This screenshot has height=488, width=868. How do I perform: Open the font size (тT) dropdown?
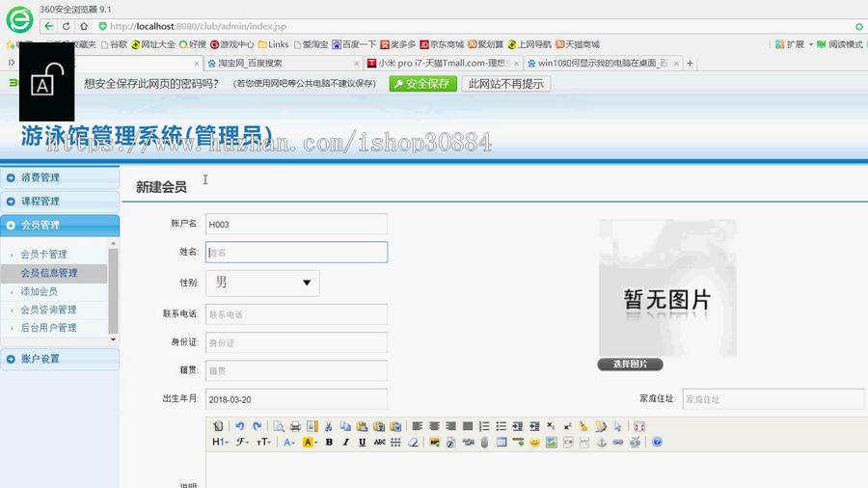263,442
